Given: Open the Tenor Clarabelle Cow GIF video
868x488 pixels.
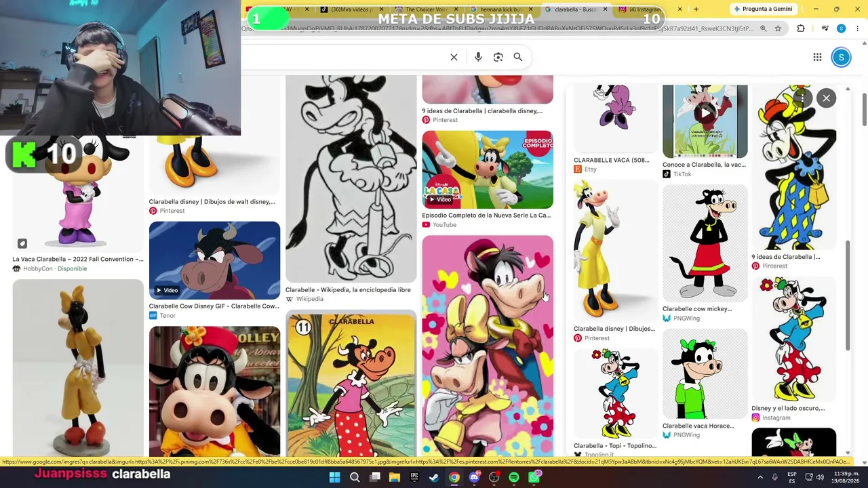Looking at the screenshot, I should (214, 261).
